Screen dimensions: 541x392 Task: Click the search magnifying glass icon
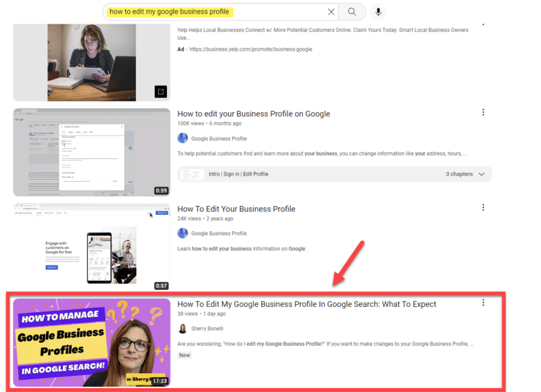click(352, 11)
